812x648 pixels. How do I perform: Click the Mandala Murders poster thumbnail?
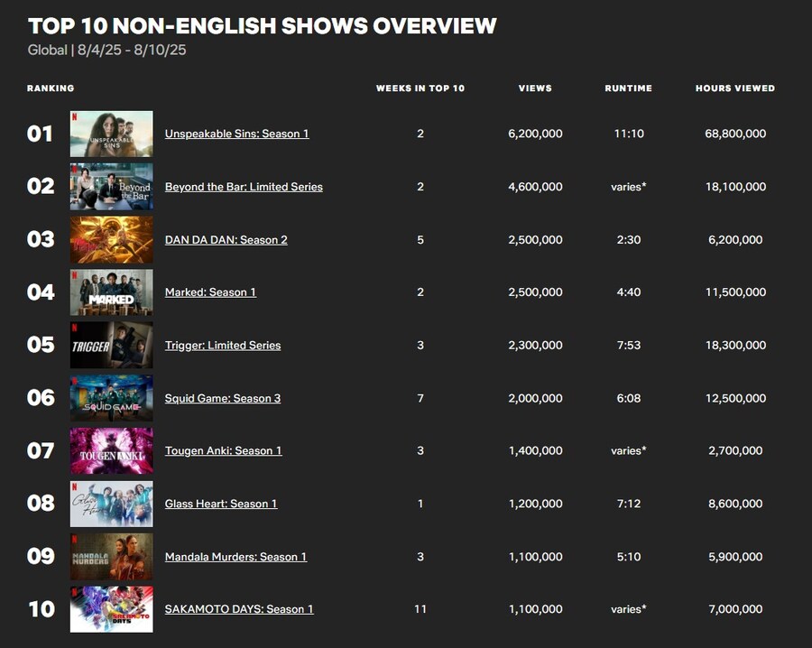click(111, 557)
